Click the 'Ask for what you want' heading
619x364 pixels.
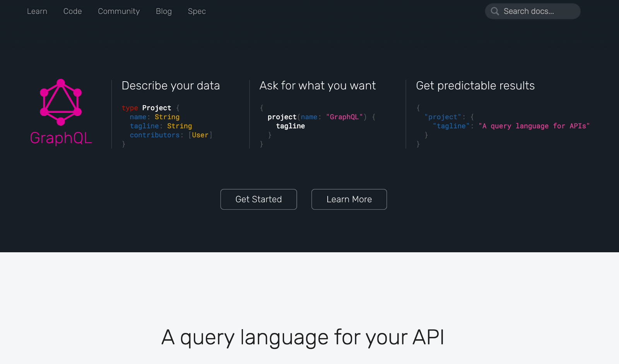click(318, 85)
